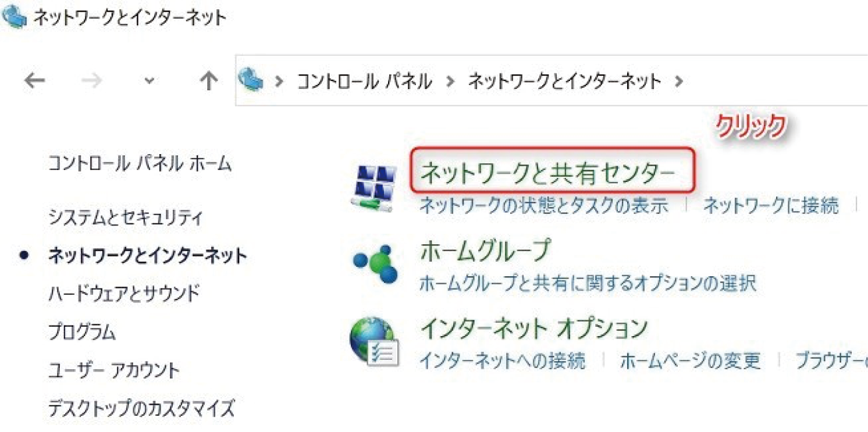Expand the chevron after ネットワークとインターネット in the address bar
Screen dimensions: 868x432
678,81
